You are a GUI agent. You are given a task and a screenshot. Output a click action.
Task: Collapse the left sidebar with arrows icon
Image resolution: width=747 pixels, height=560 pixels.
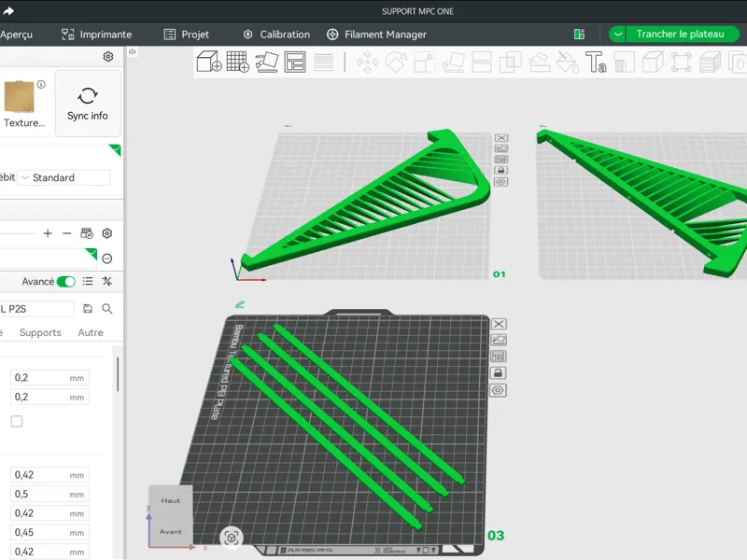pyautogui.click(x=133, y=51)
